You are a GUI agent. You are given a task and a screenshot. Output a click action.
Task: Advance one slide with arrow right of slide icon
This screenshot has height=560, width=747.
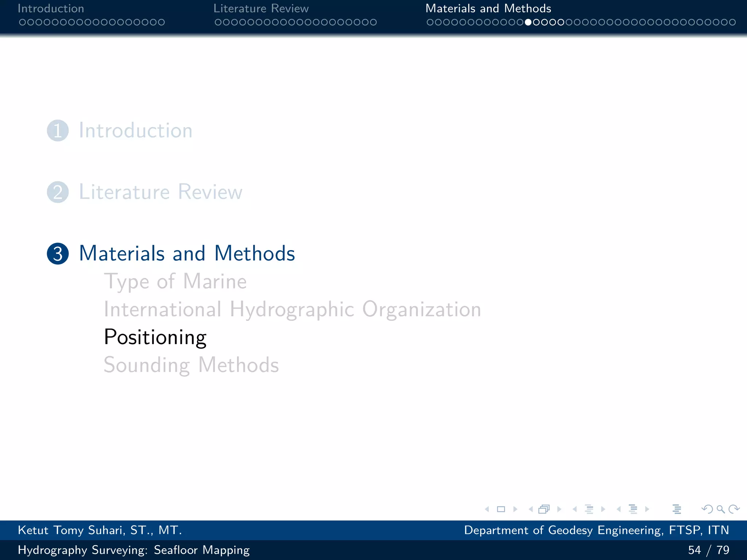[515, 509]
